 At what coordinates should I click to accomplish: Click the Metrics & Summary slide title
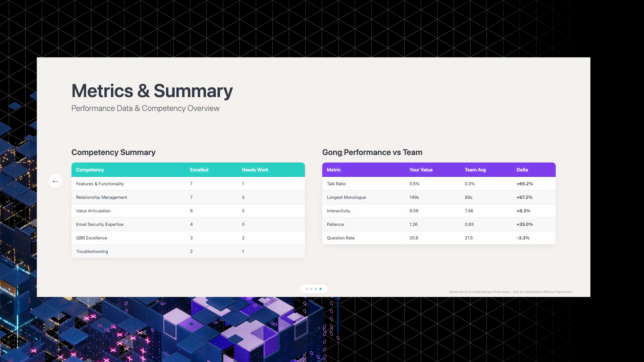coord(152,91)
